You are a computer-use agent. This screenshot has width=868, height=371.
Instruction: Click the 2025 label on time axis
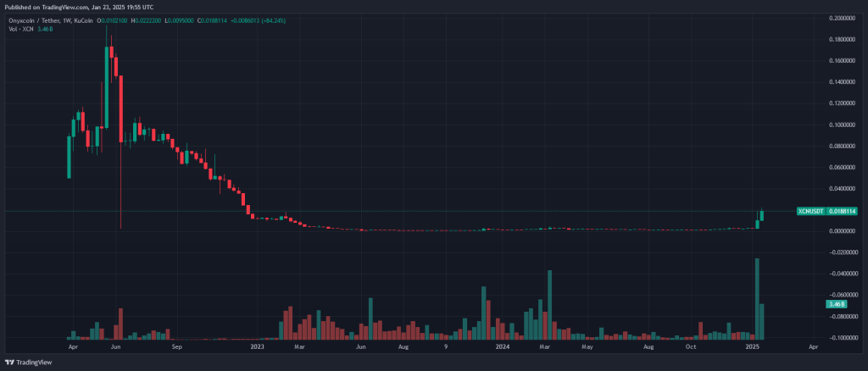[x=752, y=347]
